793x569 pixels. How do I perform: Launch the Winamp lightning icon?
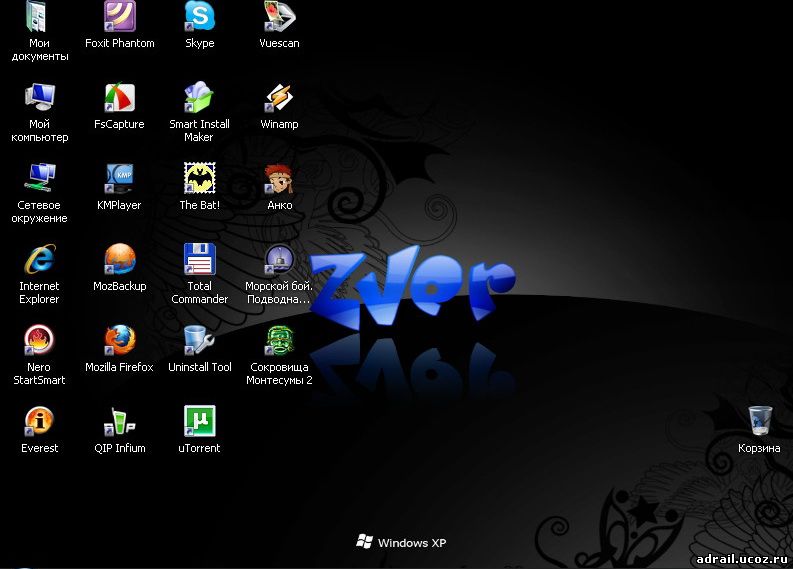279,97
